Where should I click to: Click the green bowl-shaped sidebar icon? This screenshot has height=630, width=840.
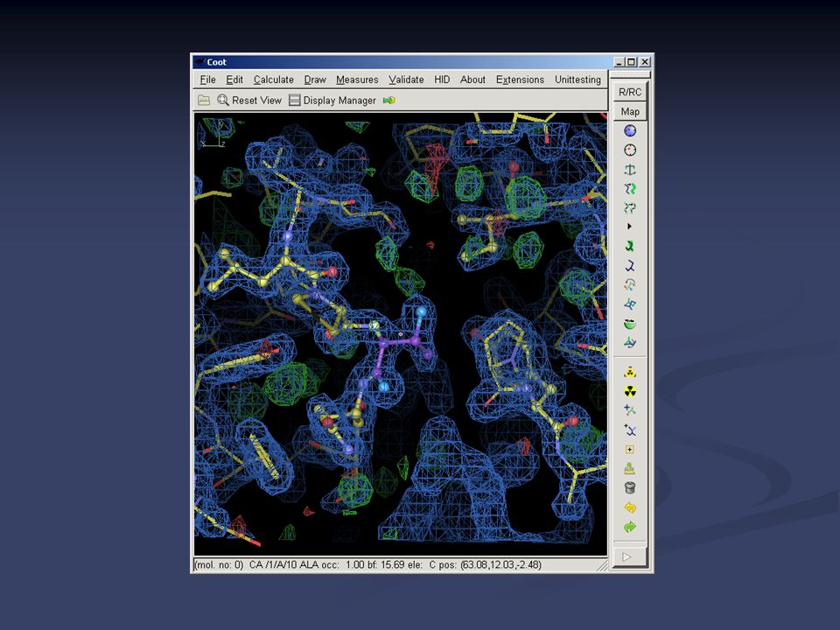point(630,324)
